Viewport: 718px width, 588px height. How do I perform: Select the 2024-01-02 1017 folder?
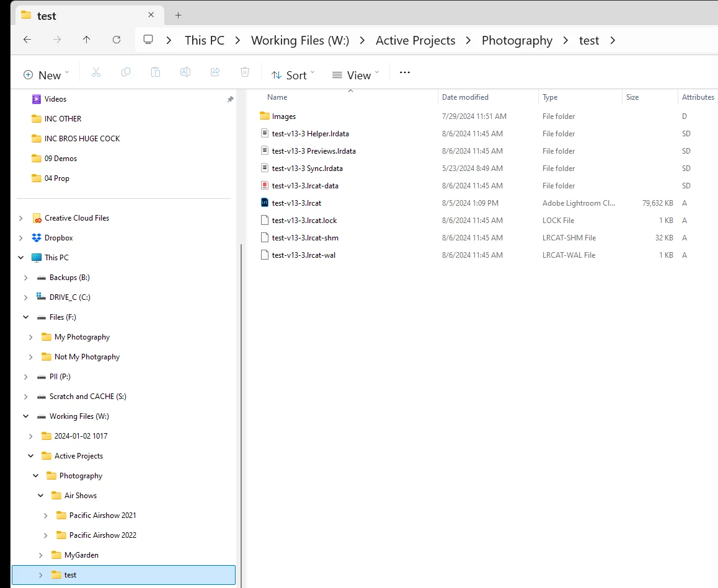[x=81, y=436]
